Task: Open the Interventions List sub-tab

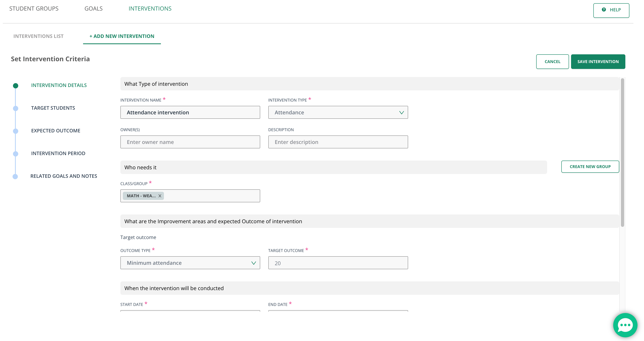Action: 39,36
